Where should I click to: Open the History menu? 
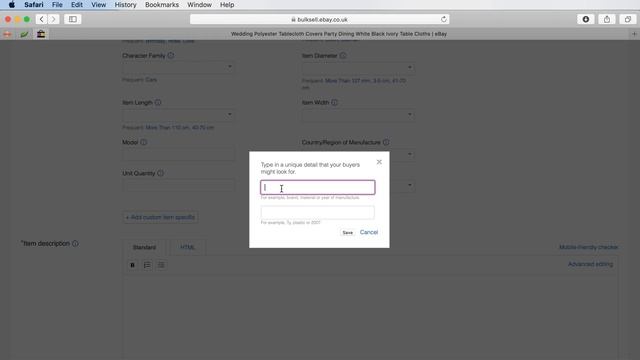pos(125,5)
